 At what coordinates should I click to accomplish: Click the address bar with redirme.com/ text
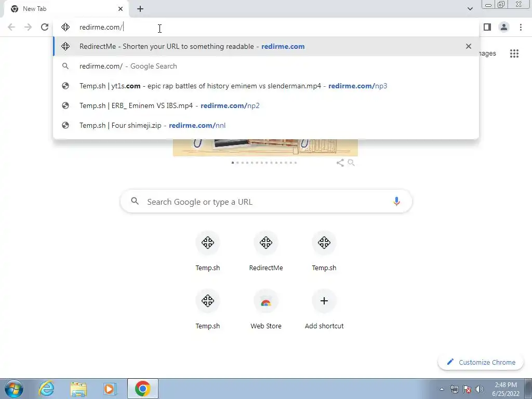tap(266, 27)
